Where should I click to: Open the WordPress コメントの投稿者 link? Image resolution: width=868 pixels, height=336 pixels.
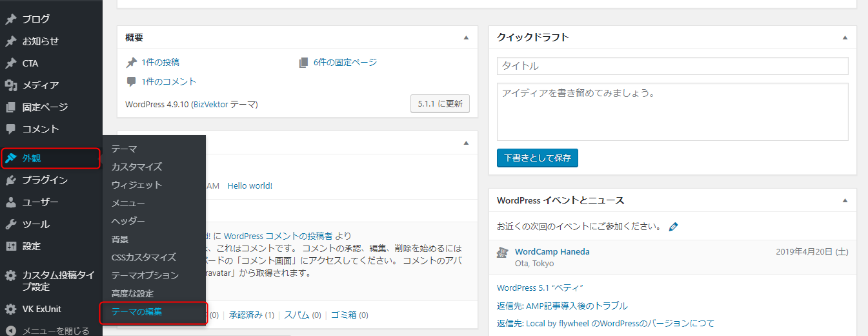click(x=278, y=236)
